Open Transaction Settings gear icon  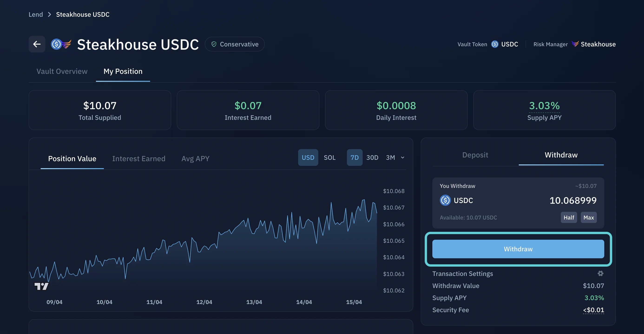coord(601,274)
